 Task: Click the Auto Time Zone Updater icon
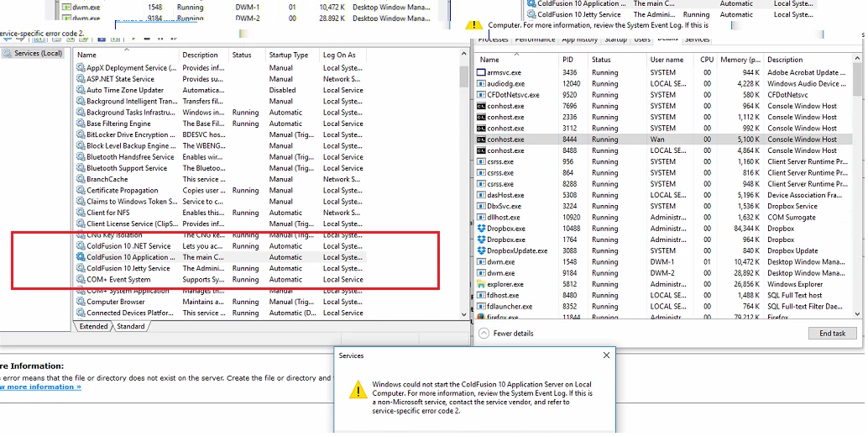pyautogui.click(x=81, y=90)
